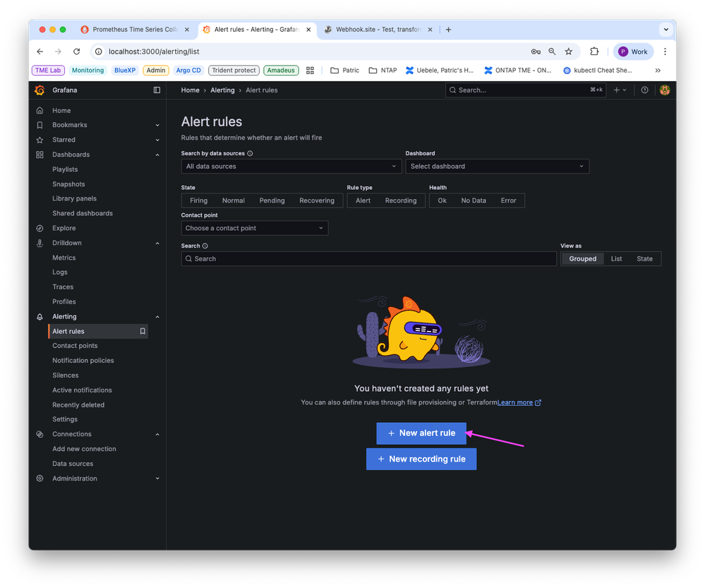Filter by Firing state

click(199, 200)
